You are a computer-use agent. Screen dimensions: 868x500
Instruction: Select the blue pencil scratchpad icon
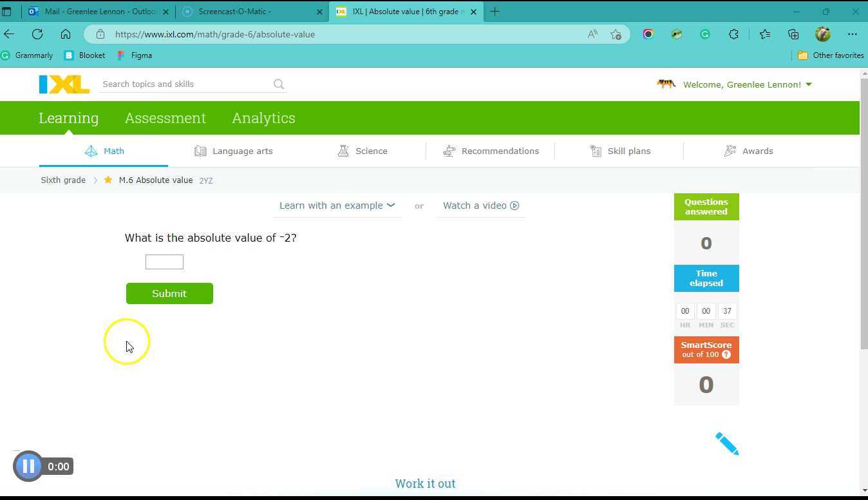click(x=726, y=443)
